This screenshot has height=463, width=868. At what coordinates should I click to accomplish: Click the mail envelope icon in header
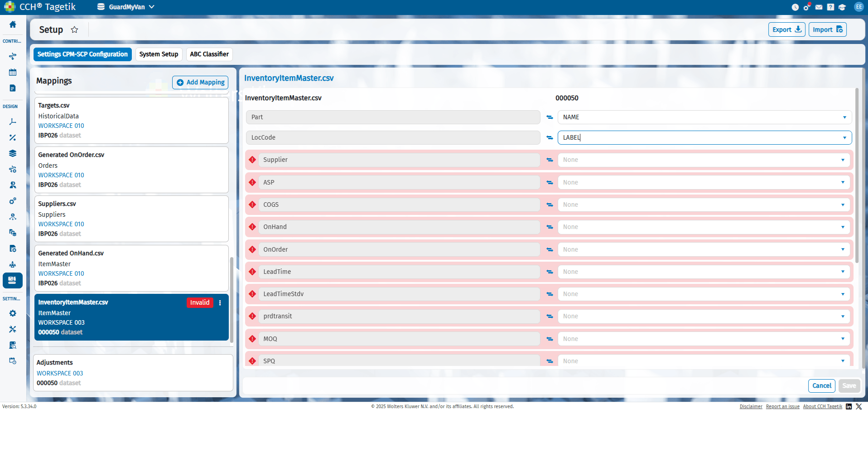tap(819, 7)
